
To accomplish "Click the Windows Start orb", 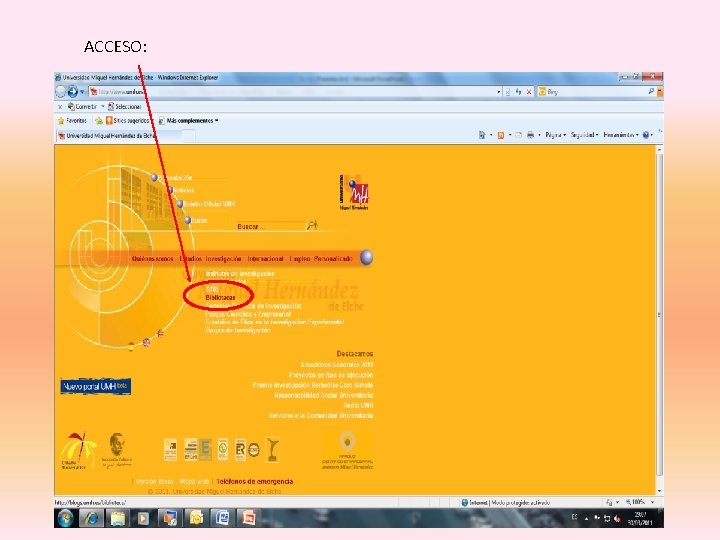I will point(66,518).
